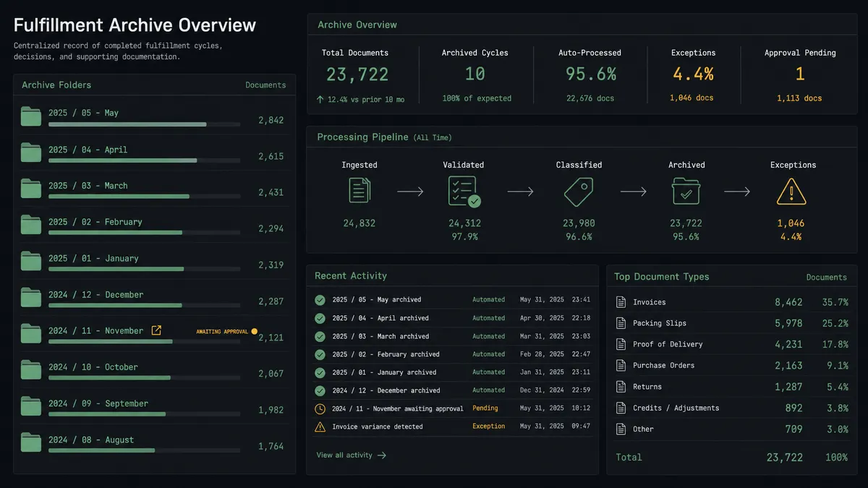
Task: Click the 22,676 docs auto-processed text
Action: (x=590, y=98)
